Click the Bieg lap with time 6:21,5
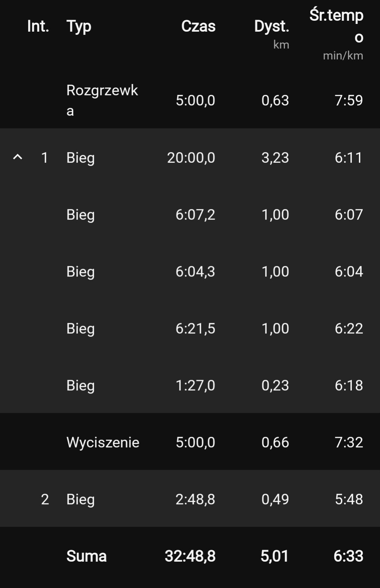The image size is (380, 588). 81,328
